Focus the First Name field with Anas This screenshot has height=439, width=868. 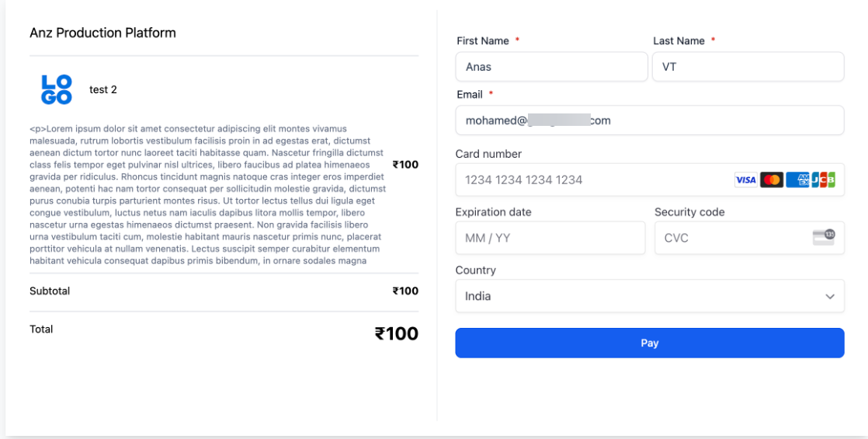pyautogui.click(x=551, y=67)
